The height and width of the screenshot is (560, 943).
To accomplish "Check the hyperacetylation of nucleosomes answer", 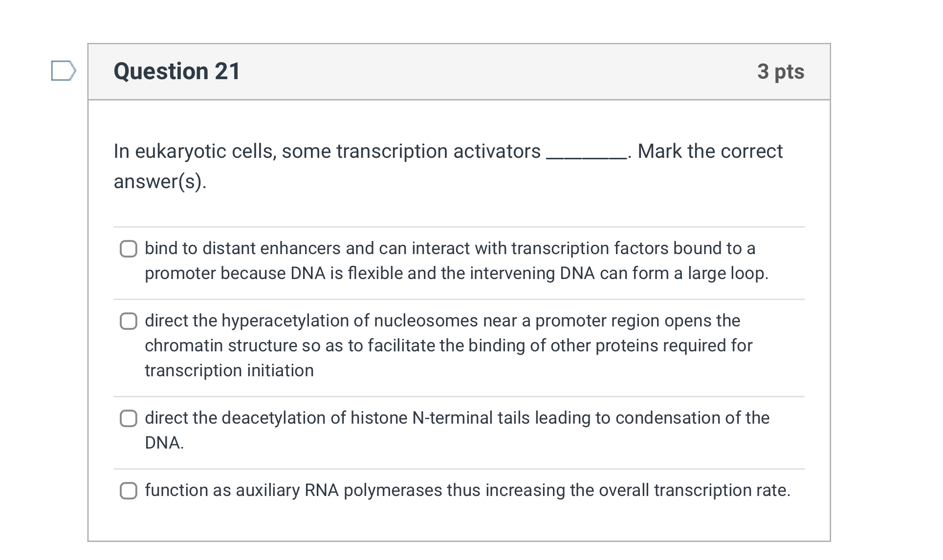I will [x=128, y=322].
